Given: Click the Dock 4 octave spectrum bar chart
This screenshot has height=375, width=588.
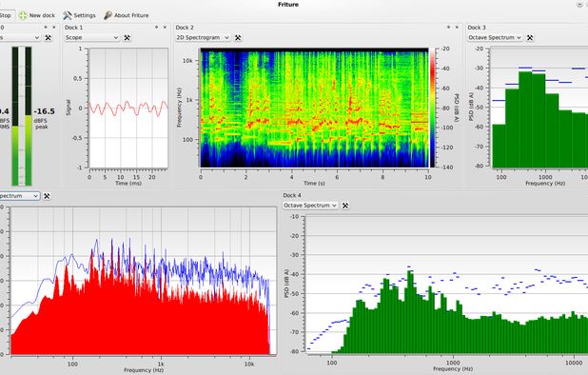Looking at the screenshot, I should 446,285.
